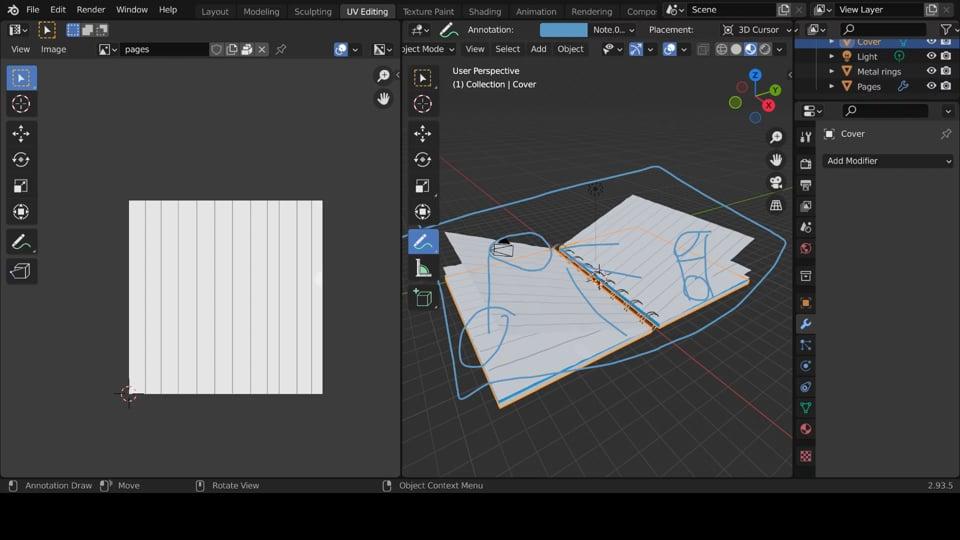Viewport: 960px width, 540px height.
Task: Select the Rip Region tool in UV editor
Action: click(21, 271)
